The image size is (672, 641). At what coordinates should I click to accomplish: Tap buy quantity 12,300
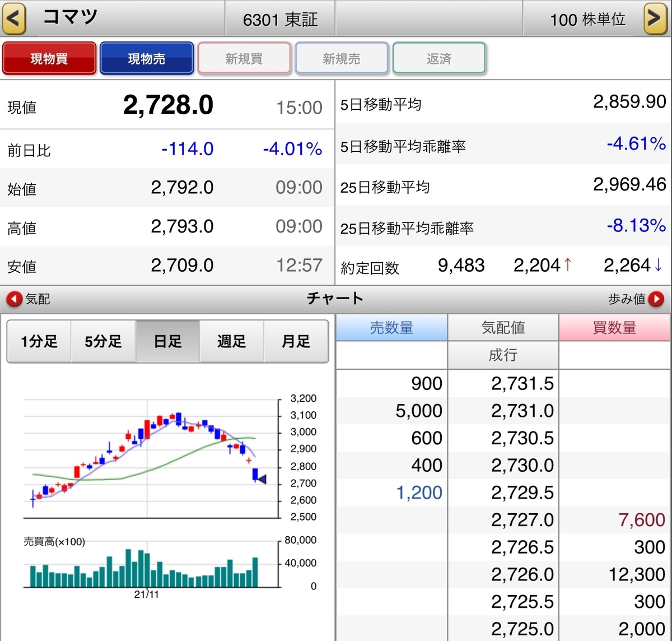[x=637, y=575]
